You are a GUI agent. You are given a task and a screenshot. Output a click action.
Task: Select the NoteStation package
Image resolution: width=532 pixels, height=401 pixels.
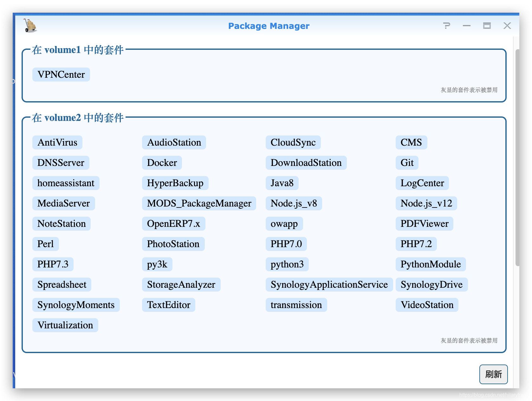coord(62,224)
